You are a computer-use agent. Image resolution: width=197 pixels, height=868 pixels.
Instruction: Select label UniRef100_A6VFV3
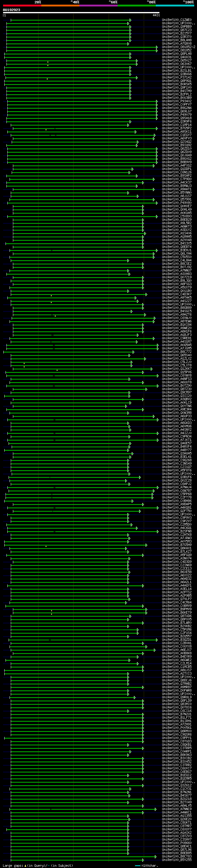tap(177, 139)
